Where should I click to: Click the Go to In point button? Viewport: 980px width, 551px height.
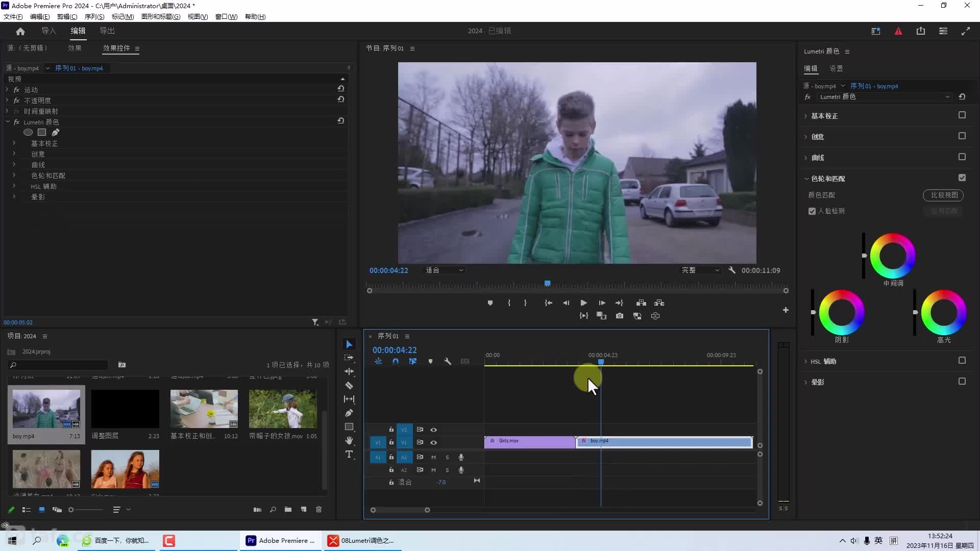549,303
